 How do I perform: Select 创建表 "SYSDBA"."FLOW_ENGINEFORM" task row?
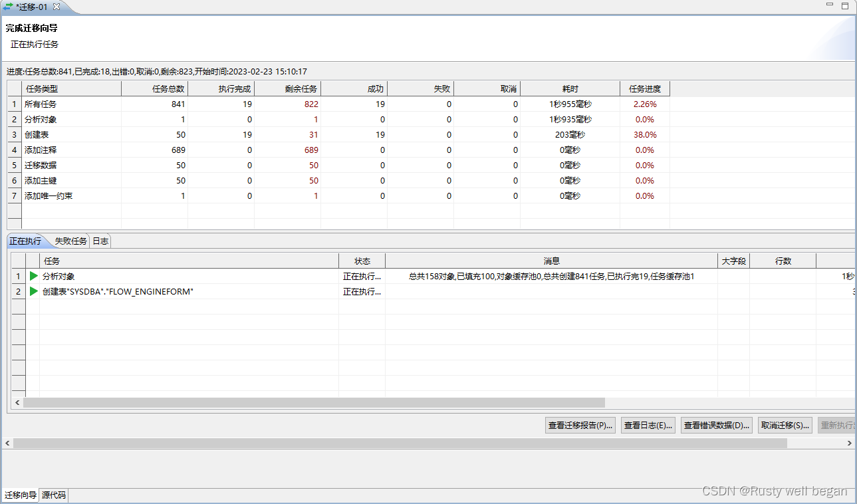pyautogui.click(x=433, y=291)
